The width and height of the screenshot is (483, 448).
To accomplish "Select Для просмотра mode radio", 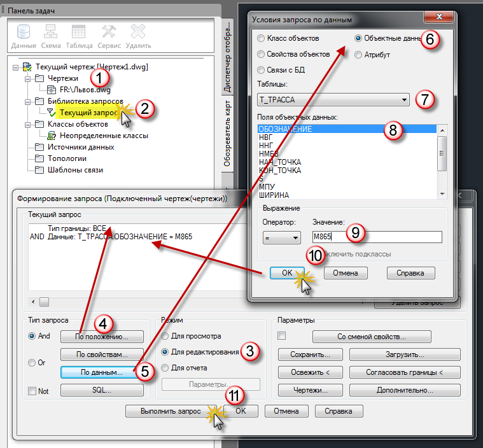I will click(x=165, y=336).
